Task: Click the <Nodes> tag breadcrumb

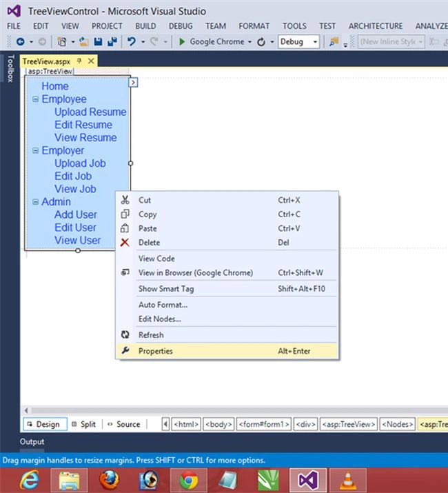Action: click(398, 424)
